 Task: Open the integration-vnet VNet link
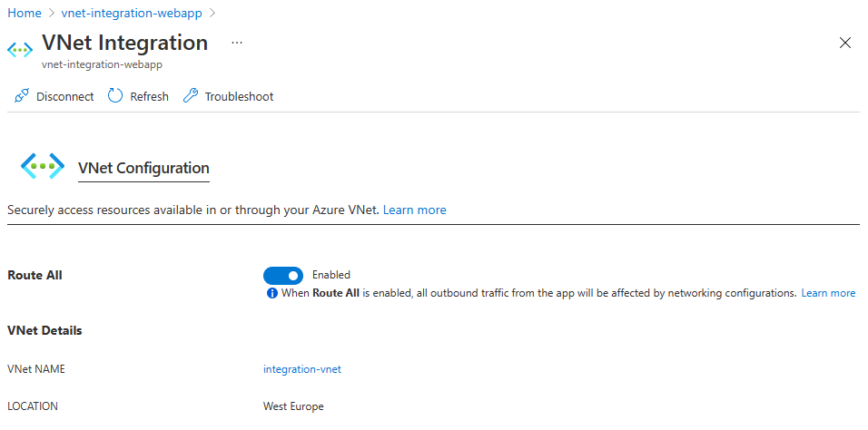coord(301,369)
